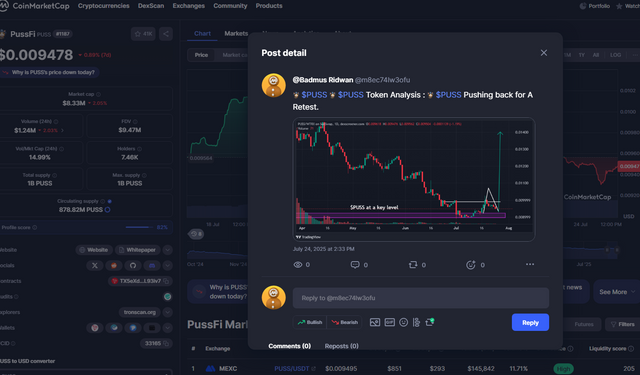Screen dimensions: 640x375
Task: Open the emoji picker for the reply
Action: 403,322
